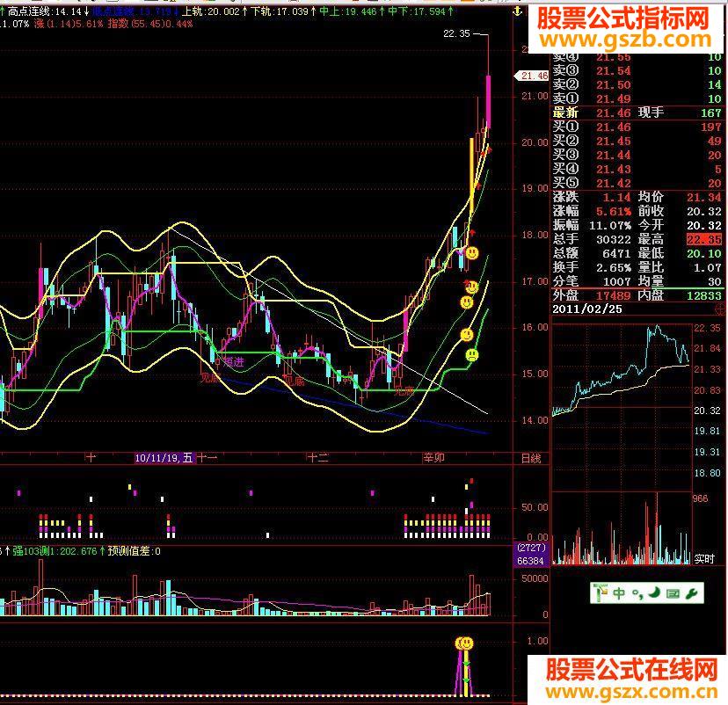728x705 pixels.
Task: Select the 中 icon in bottom-right toolbar
Action: click(620, 593)
